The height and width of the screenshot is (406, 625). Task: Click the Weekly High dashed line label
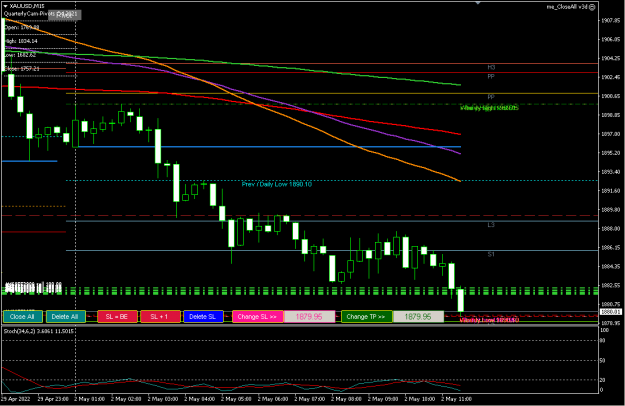(489, 108)
